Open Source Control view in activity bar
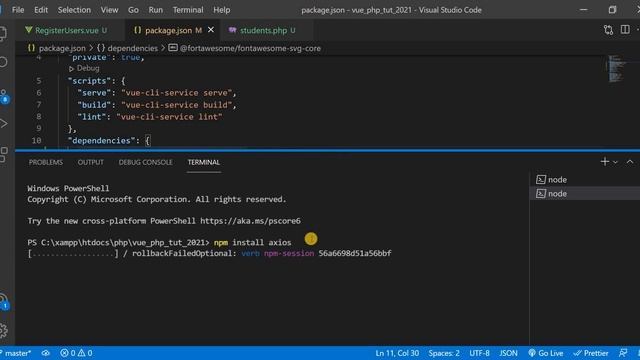Viewport: 640px width, 360px height. (4, 96)
